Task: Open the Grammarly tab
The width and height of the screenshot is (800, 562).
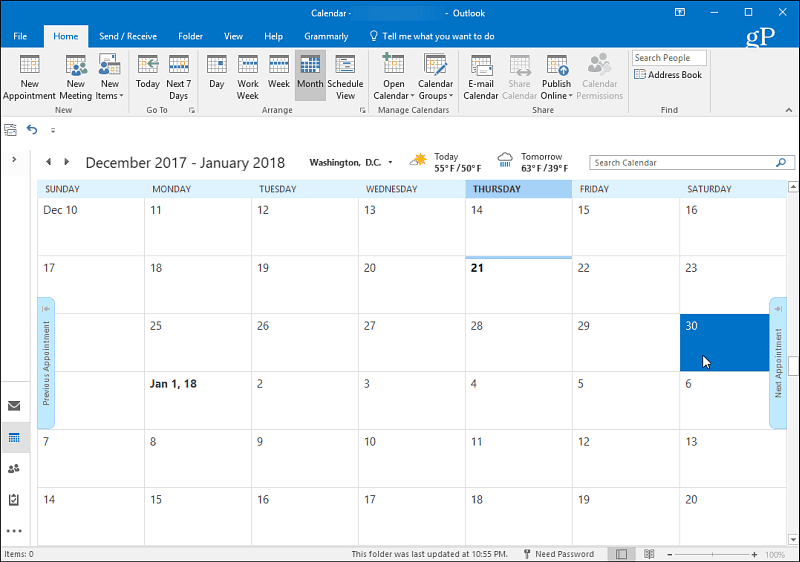Action: coord(326,36)
